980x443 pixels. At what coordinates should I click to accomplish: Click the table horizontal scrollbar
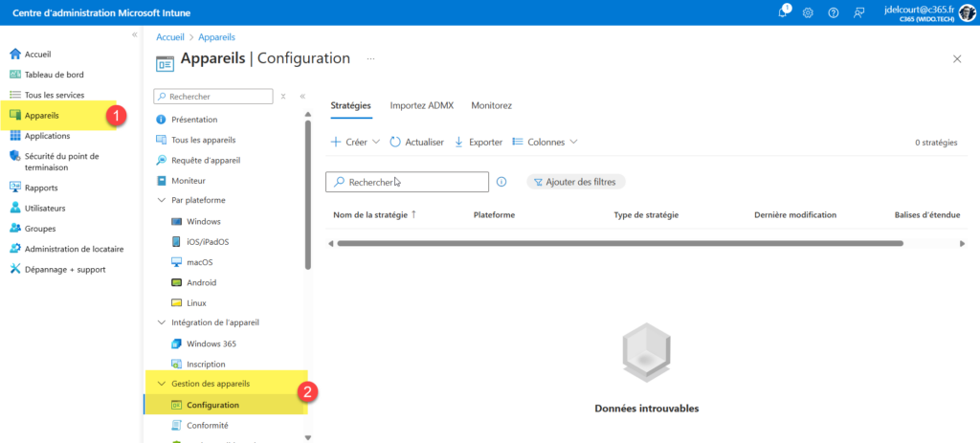click(619, 243)
